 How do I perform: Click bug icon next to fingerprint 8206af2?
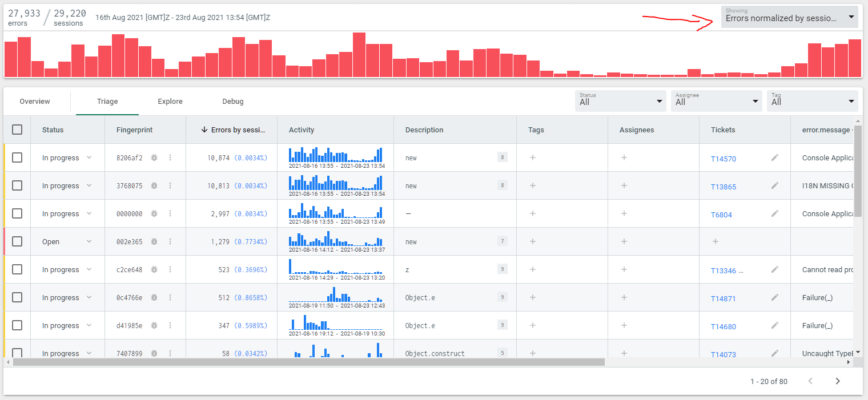click(x=154, y=158)
